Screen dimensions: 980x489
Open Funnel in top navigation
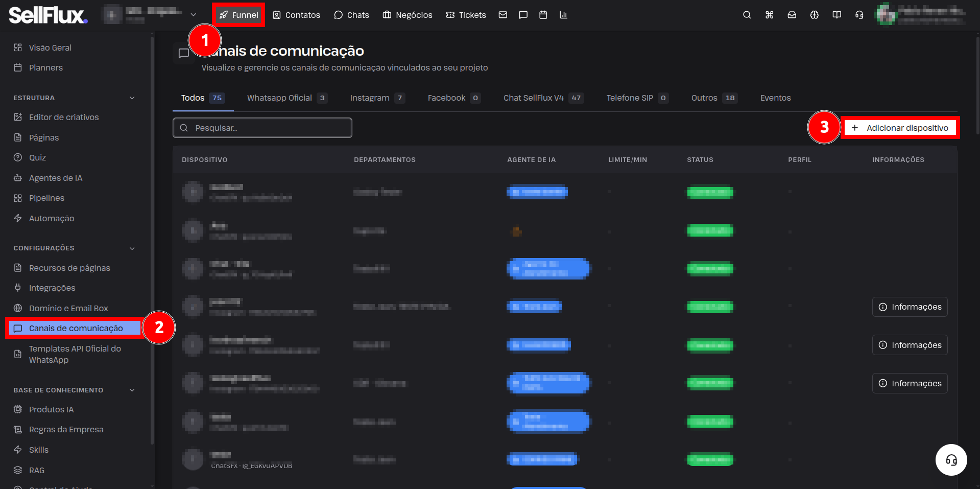(238, 15)
